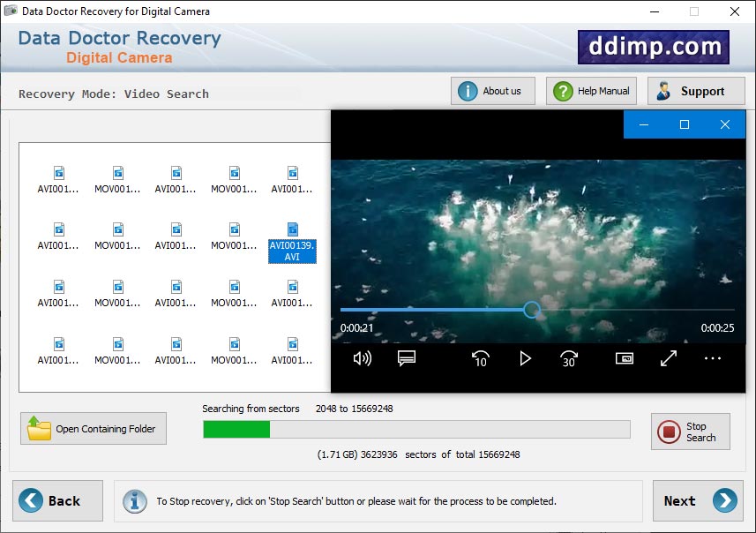756x533 pixels.
Task: Go to the Next step
Action: pos(698,501)
